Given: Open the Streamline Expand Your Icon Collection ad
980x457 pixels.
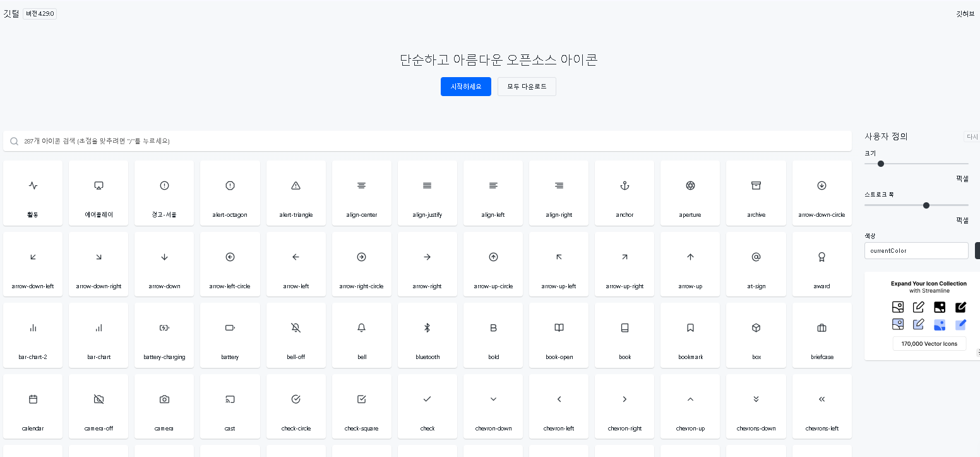Looking at the screenshot, I should [x=923, y=316].
